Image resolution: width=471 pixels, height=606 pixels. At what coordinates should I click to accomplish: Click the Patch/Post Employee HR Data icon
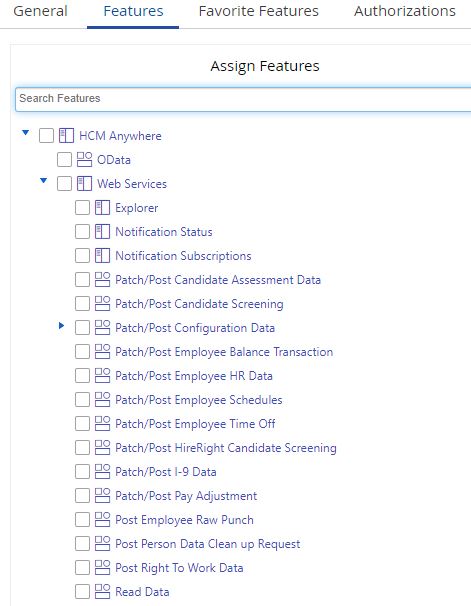pos(102,375)
